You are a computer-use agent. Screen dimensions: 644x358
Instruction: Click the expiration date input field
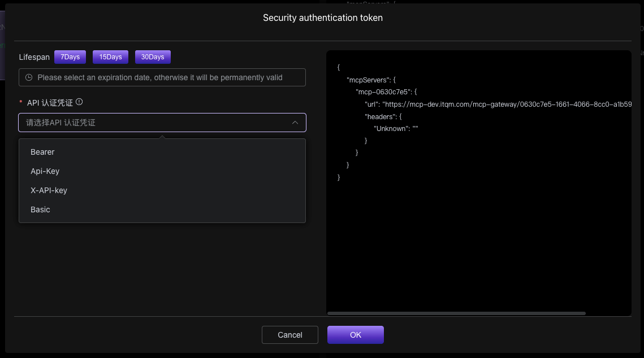162,77
